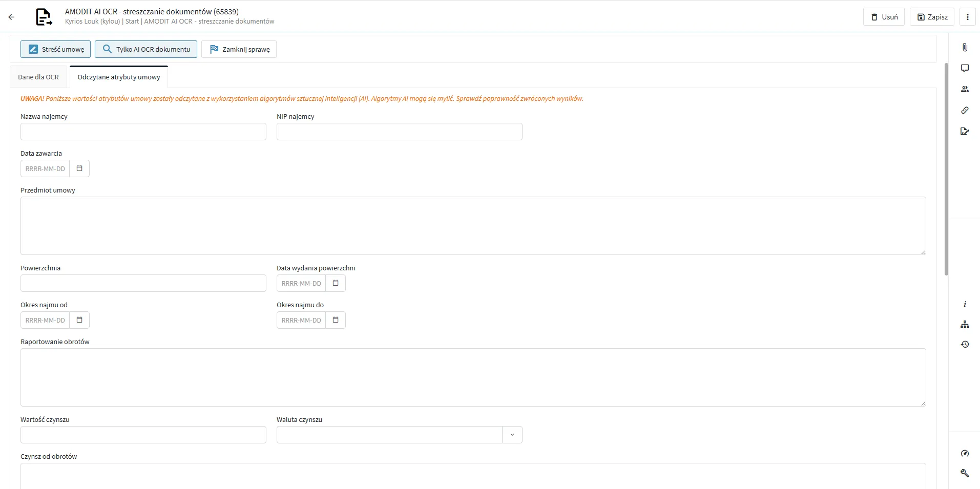
Task: Click the document edit icon in sidebar
Action: [x=965, y=132]
